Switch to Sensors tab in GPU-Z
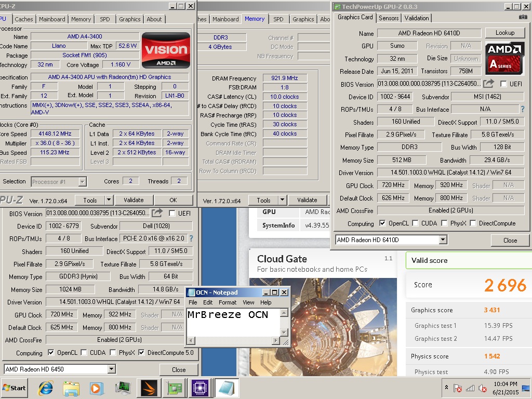The width and height of the screenshot is (532, 399). click(x=389, y=18)
